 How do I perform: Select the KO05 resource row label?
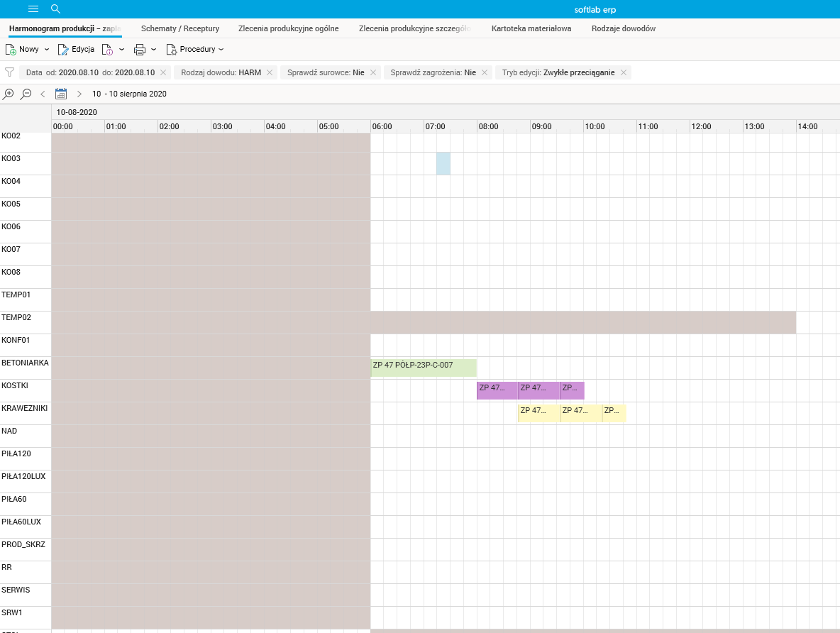[x=11, y=204]
